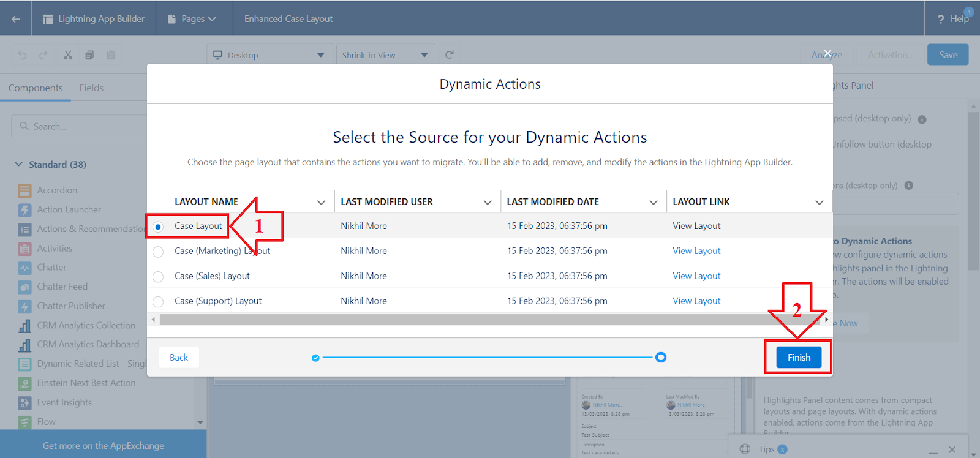This screenshot has height=458, width=980.
Task: Click the refresh icon beside Shrink To View
Action: pos(450,54)
